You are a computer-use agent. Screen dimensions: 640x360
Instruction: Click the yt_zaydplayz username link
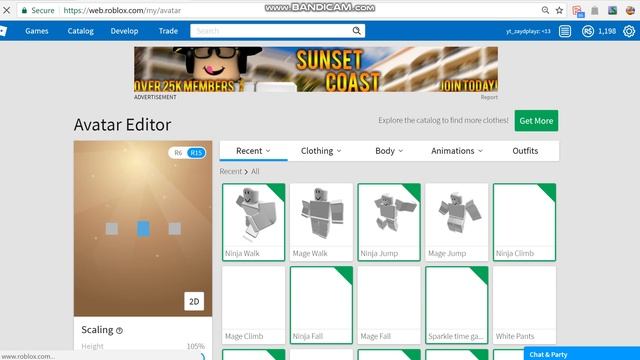click(x=528, y=31)
